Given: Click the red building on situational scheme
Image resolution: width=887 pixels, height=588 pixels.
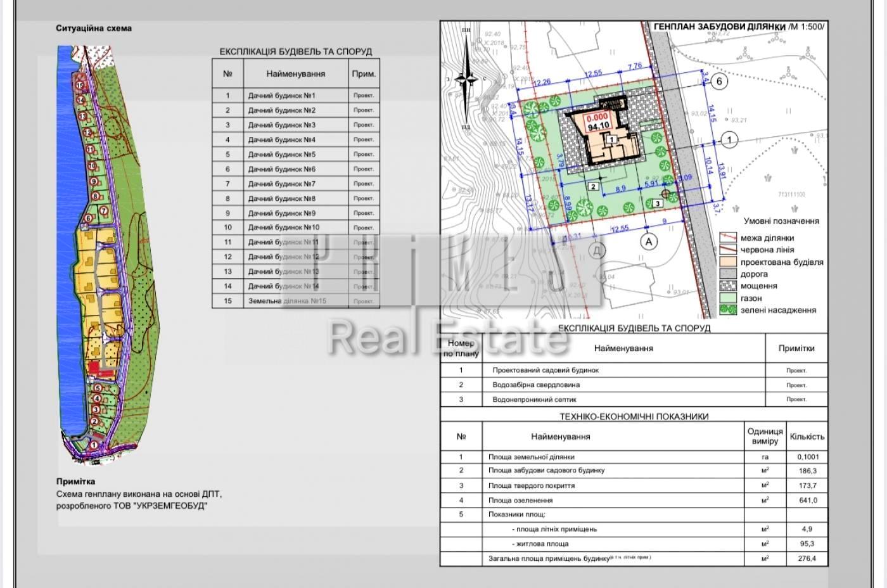Looking at the screenshot, I should coord(94,367).
